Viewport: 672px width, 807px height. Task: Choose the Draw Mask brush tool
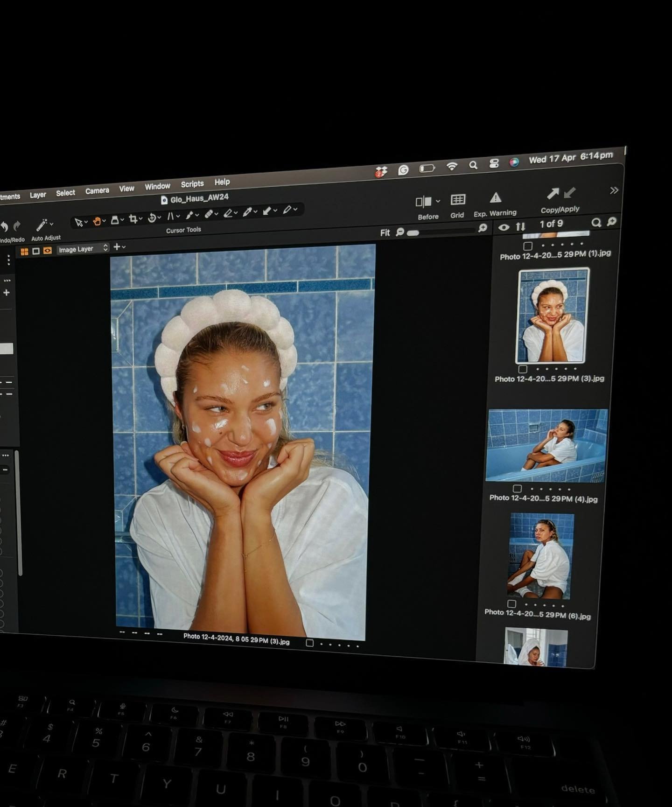click(x=189, y=215)
